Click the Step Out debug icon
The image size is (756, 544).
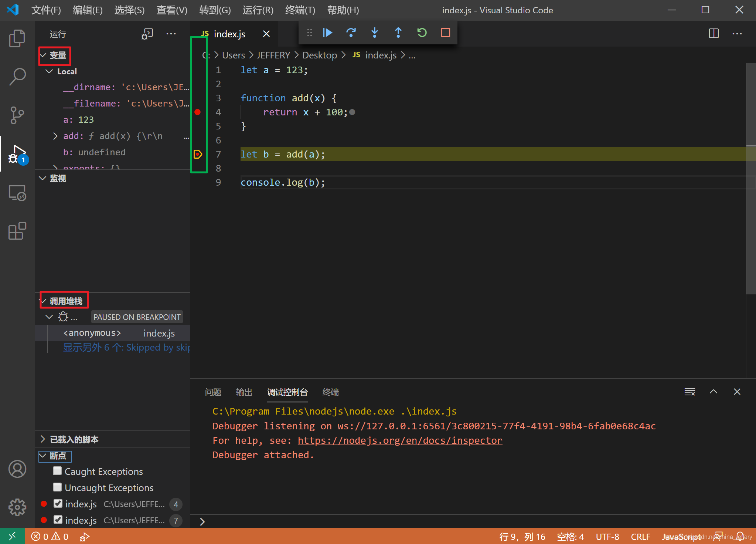(398, 33)
